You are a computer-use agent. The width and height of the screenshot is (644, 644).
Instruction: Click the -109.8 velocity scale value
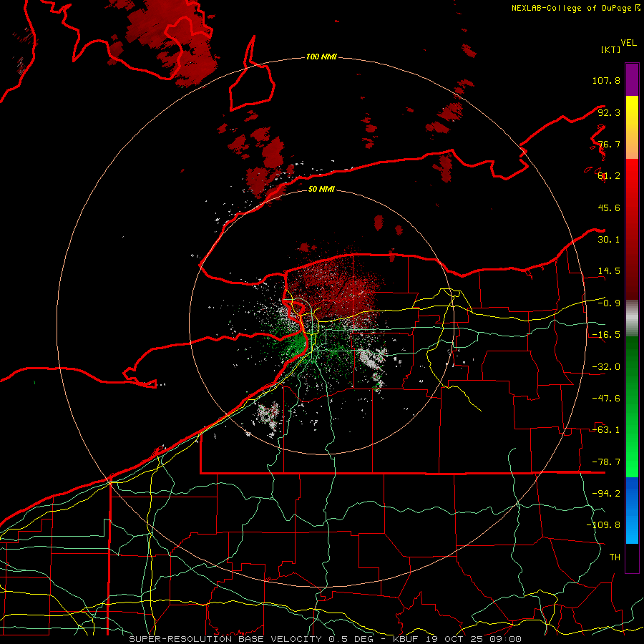click(x=603, y=525)
